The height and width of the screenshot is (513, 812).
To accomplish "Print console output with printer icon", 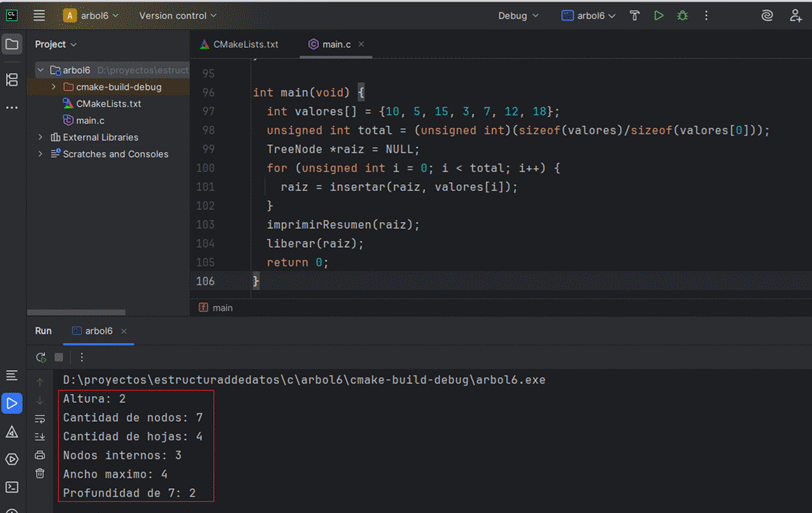I will click(x=40, y=455).
